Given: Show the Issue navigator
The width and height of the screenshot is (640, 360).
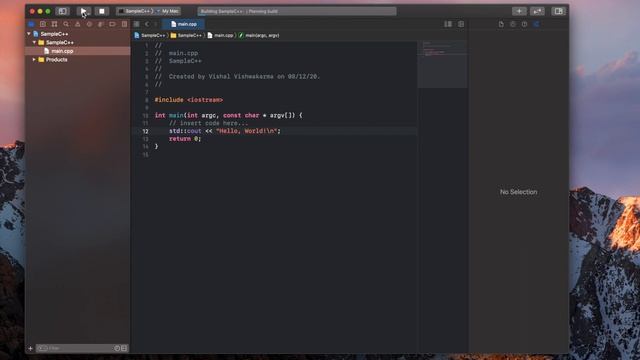Looking at the screenshot, I should coord(78,24).
